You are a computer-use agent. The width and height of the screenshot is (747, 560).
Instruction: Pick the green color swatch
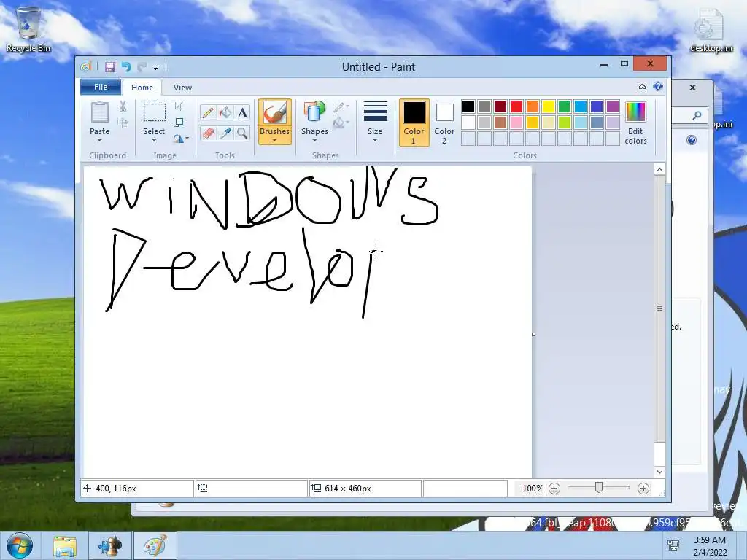coord(565,106)
